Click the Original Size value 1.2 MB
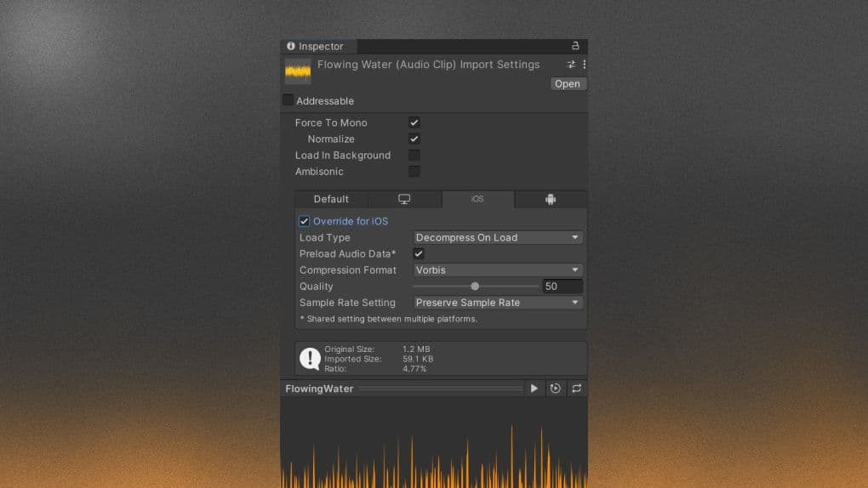Image resolution: width=868 pixels, height=488 pixels. coord(416,349)
